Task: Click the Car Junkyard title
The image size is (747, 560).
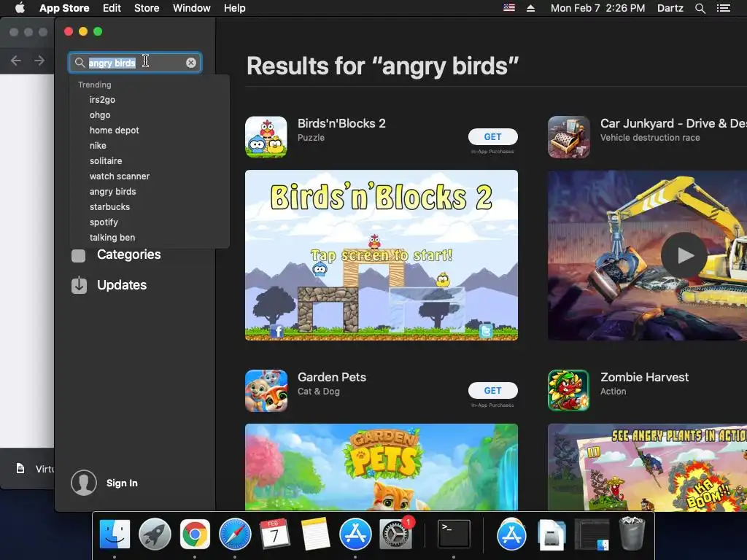Action: point(673,123)
